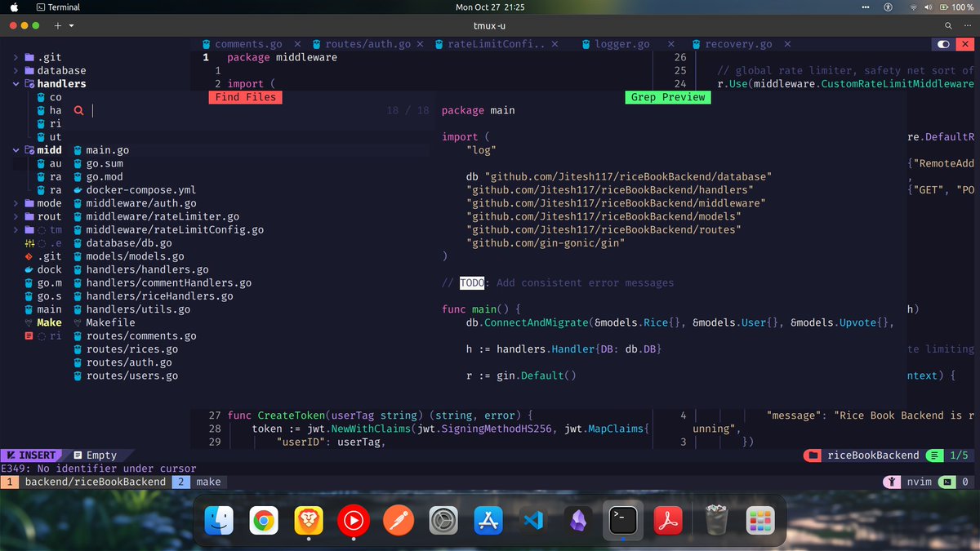
Task: Click the riceBookBackend statusline segment
Action: click(864, 455)
